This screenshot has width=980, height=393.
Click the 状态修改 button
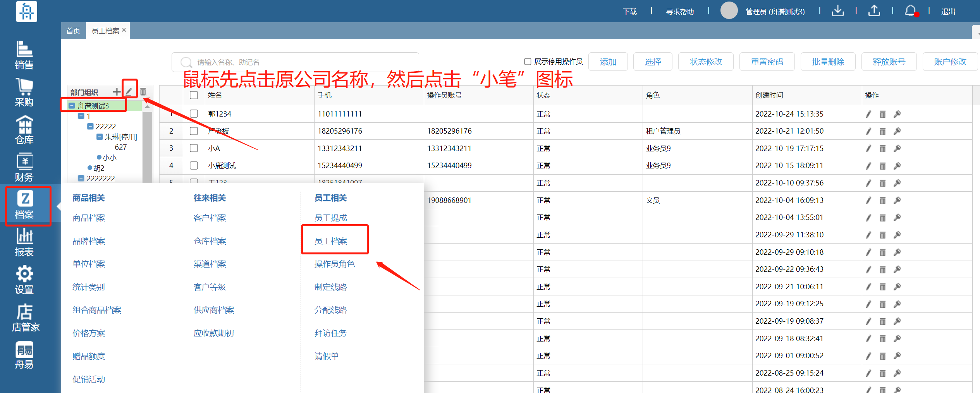coord(706,62)
